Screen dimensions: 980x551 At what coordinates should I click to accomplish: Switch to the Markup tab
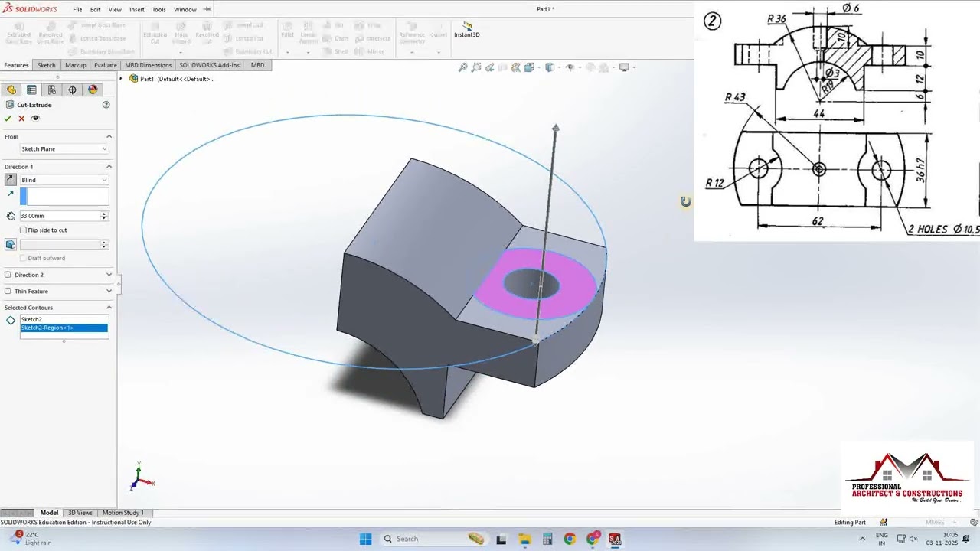[76, 65]
